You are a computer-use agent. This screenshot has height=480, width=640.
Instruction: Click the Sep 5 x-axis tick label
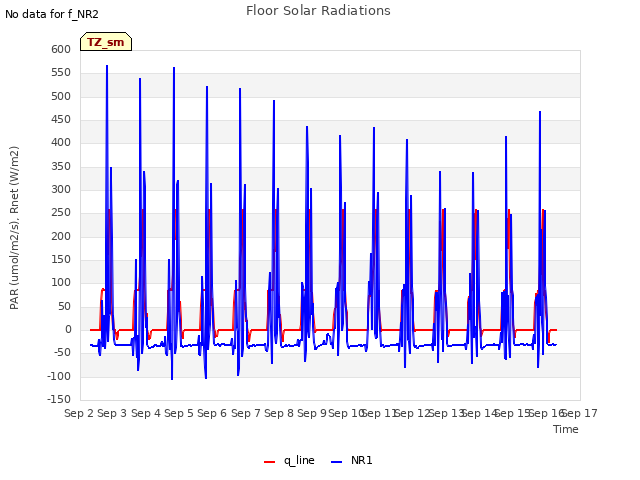click(x=179, y=413)
